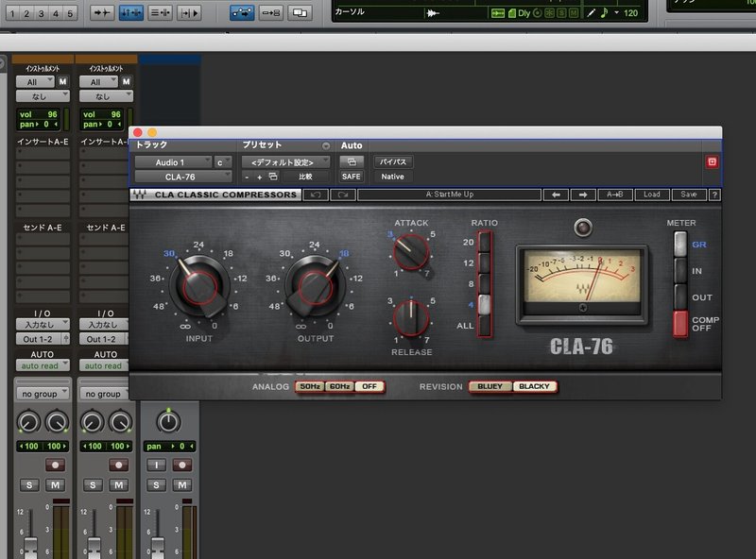
Task: Open first track's auto read automation mode
Action: 43,365
